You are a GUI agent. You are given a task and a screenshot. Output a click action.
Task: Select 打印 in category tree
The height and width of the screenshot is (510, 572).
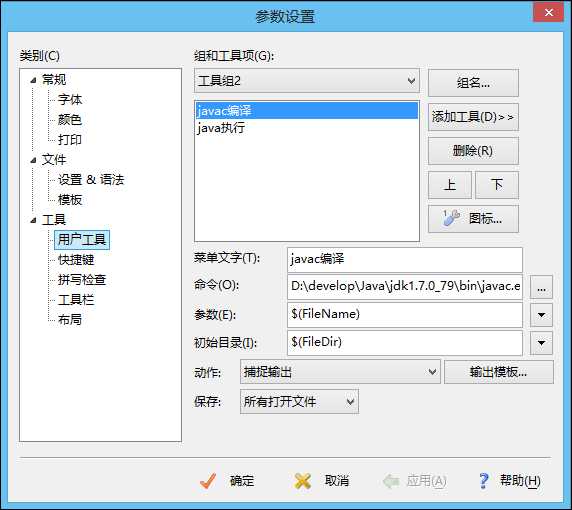point(70,140)
